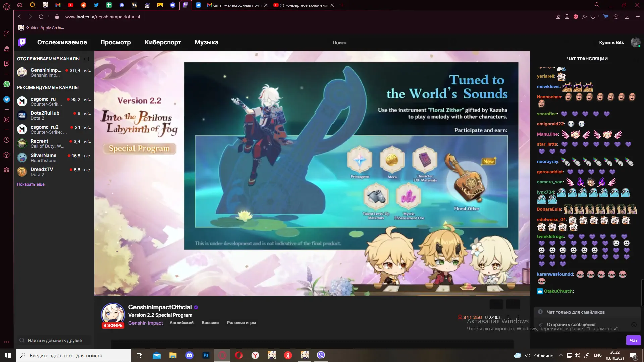Open Opera downloads arrow icon
This screenshot has width=644, height=362.
point(627,17)
